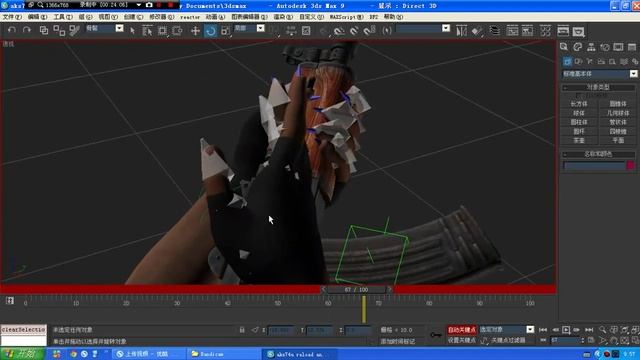Image resolution: width=640 pixels, height=360 pixels.
Task: Open the Layer Manager icon
Action: point(495,31)
